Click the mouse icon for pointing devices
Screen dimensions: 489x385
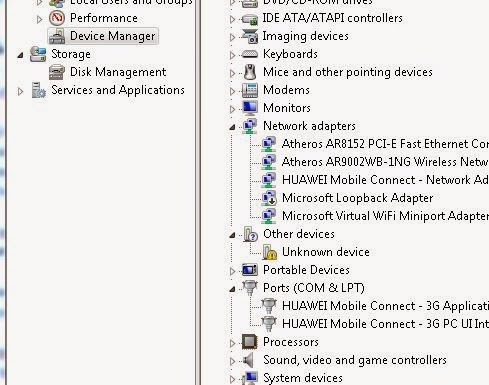coord(250,72)
